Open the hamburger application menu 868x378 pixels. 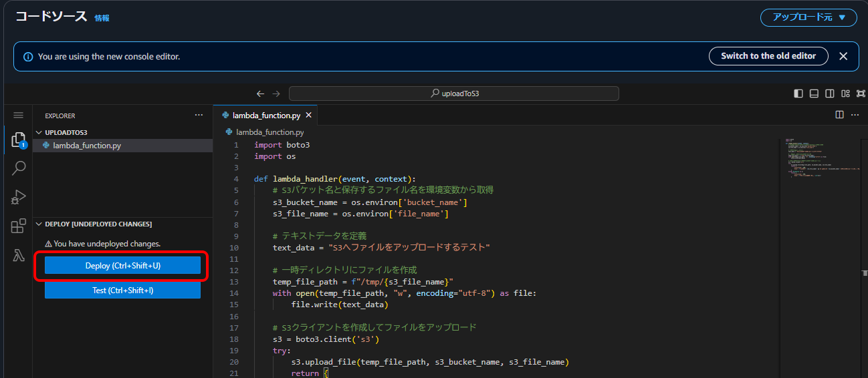(x=19, y=116)
